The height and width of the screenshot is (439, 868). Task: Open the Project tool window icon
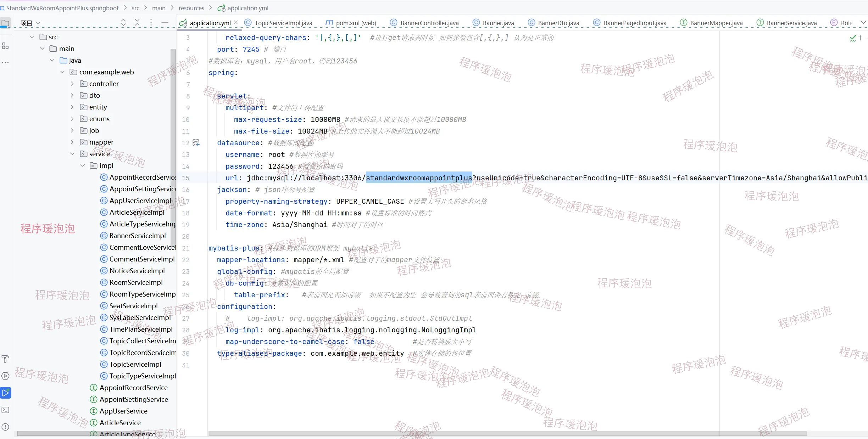point(5,23)
